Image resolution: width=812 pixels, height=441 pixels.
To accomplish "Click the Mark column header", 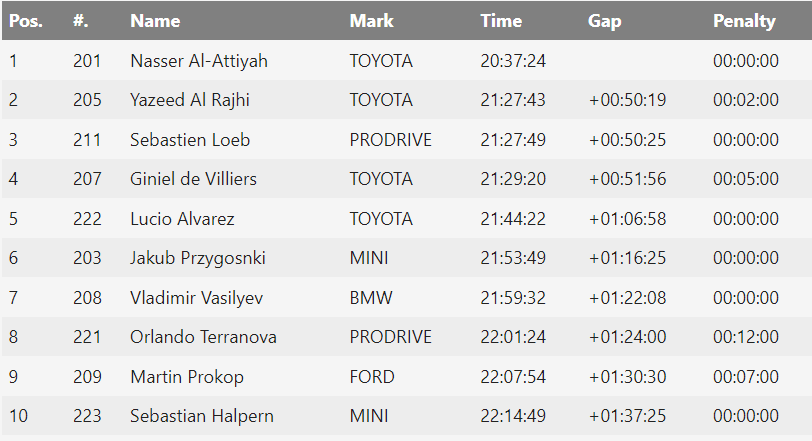I will coord(371,21).
